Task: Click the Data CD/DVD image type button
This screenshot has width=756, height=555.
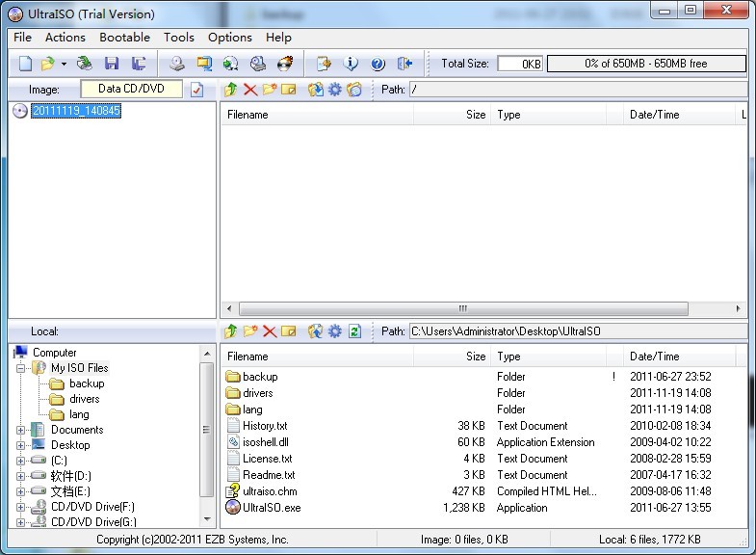Action: point(131,89)
